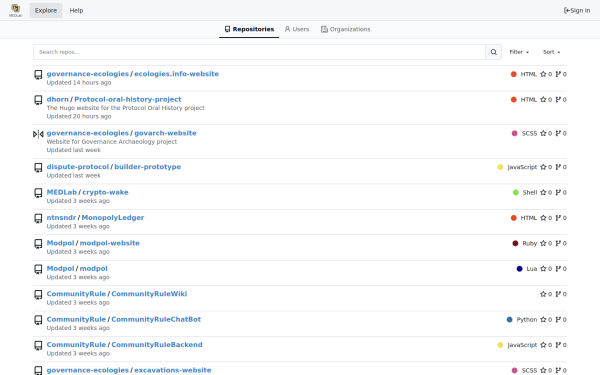Click the fork icon on ecologies.info-website row

(x=558, y=74)
